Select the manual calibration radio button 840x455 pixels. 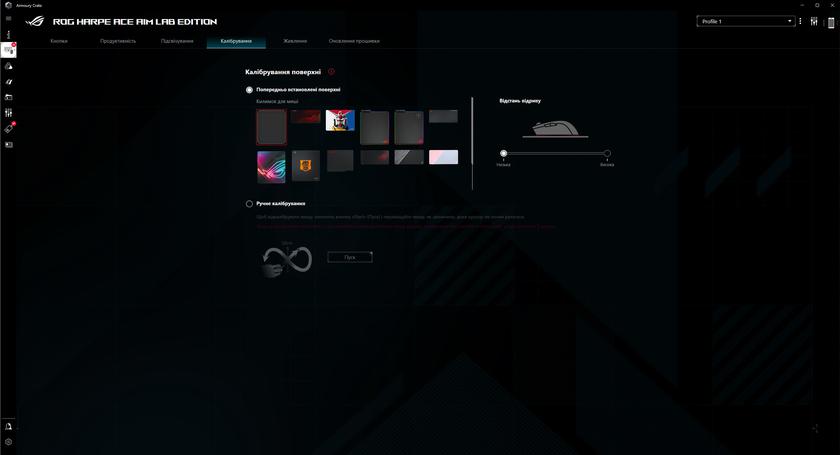249,203
